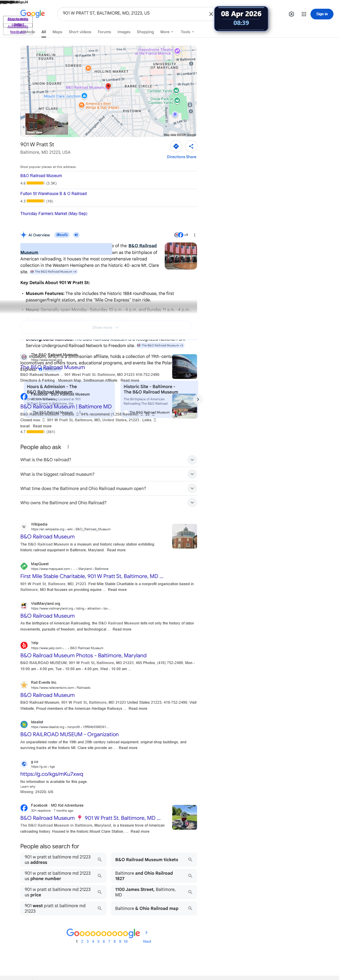Open the People also ask three-dot menu
This screenshot has height=980, width=343.
(x=68, y=447)
